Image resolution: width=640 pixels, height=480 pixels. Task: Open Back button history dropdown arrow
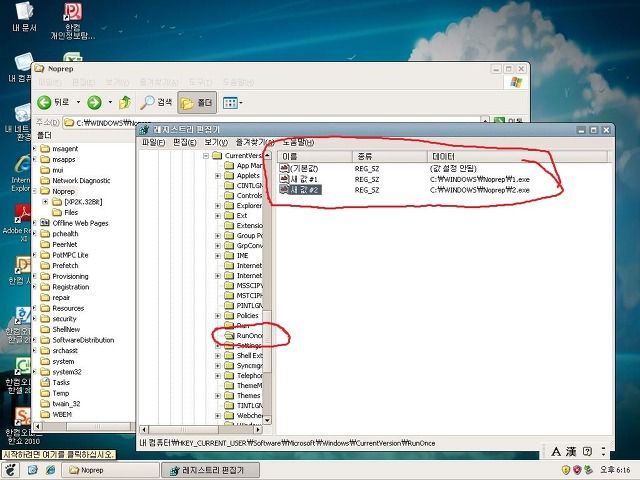78,102
